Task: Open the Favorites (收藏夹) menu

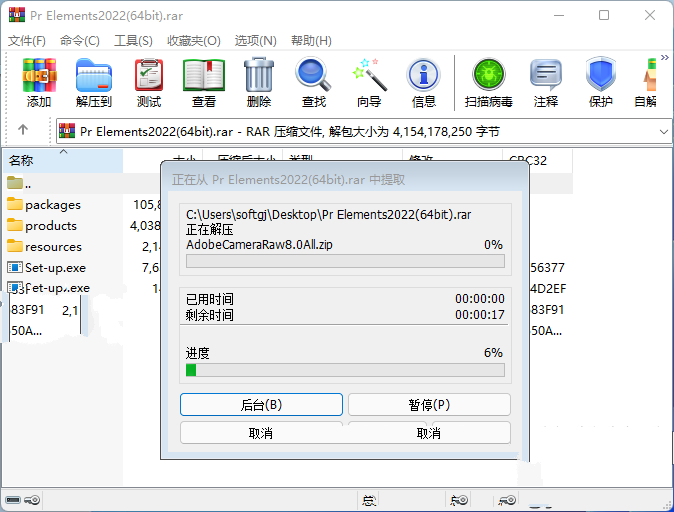Action: click(x=194, y=41)
